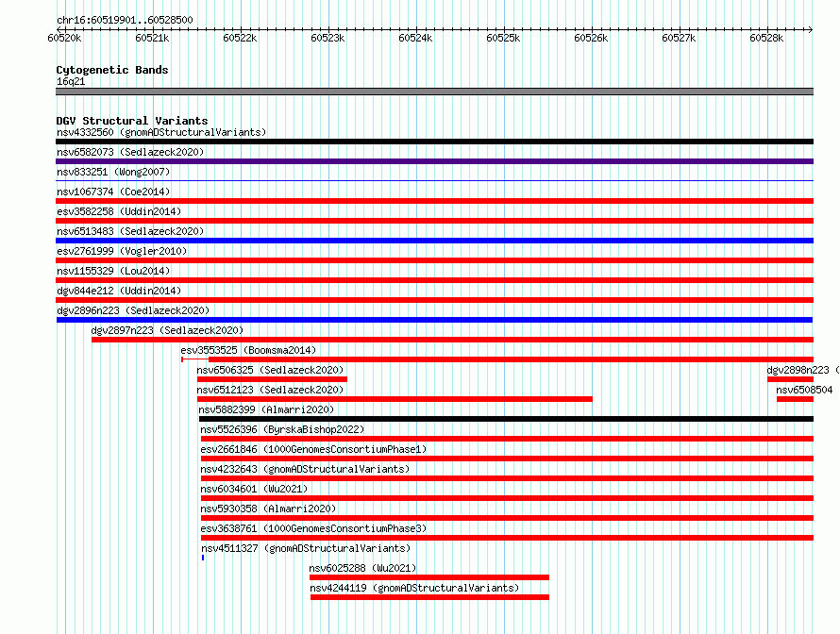Click the 16q21 cytogenetic band label
The height and width of the screenshot is (634, 840).
pyautogui.click(x=71, y=81)
